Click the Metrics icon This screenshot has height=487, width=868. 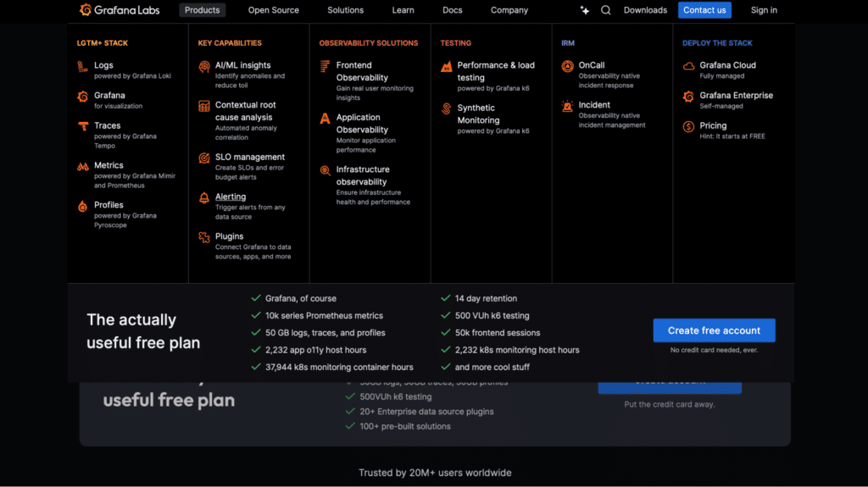click(82, 167)
